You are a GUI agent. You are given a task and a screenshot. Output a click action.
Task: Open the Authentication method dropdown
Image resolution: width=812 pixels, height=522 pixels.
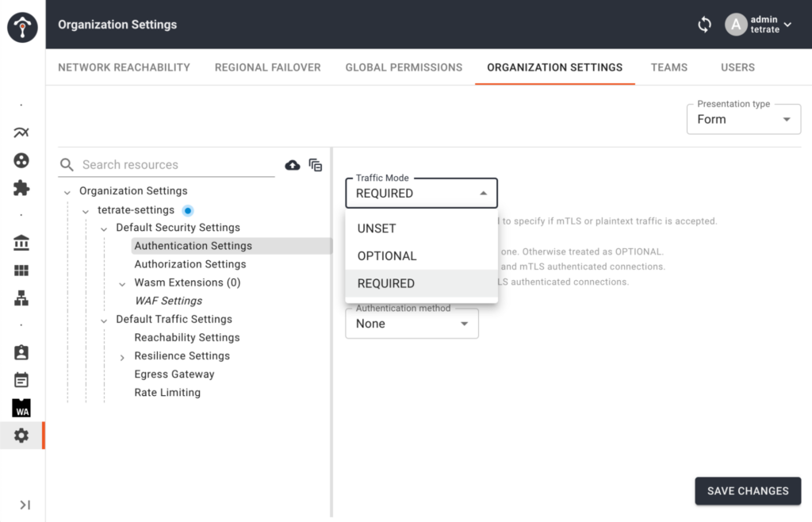click(412, 324)
